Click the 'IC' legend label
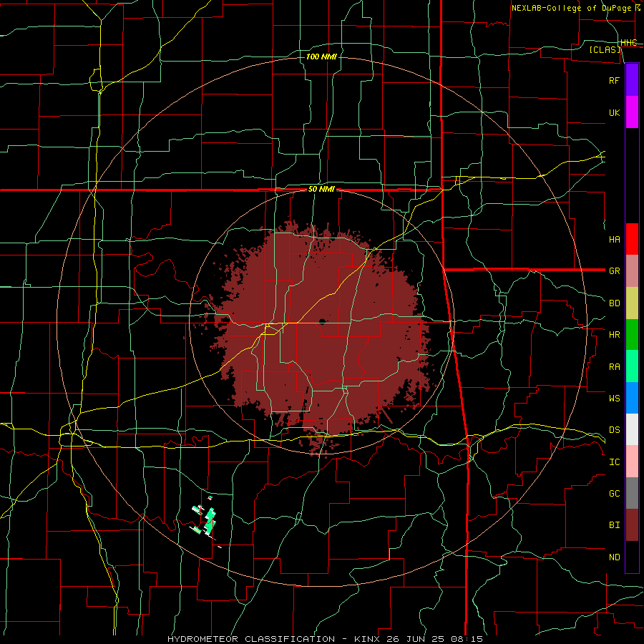644x644 pixels. pyautogui.click(x=614, y=462)
